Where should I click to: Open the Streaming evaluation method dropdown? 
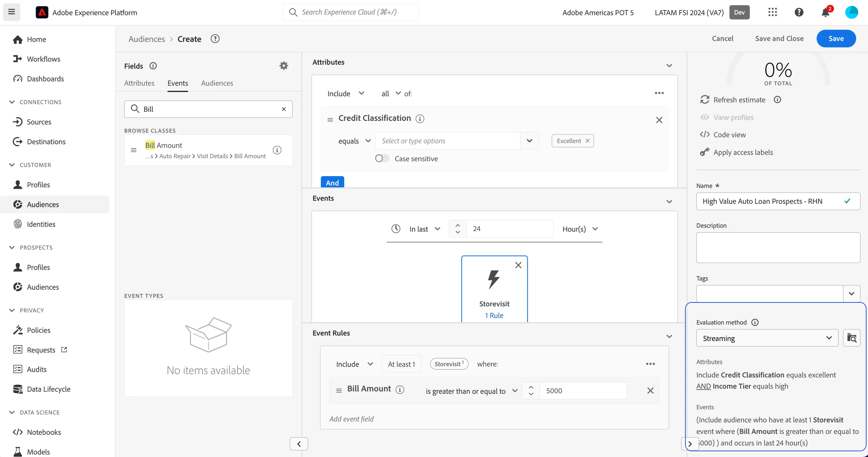pyautogui.click(x=767, y=338)
